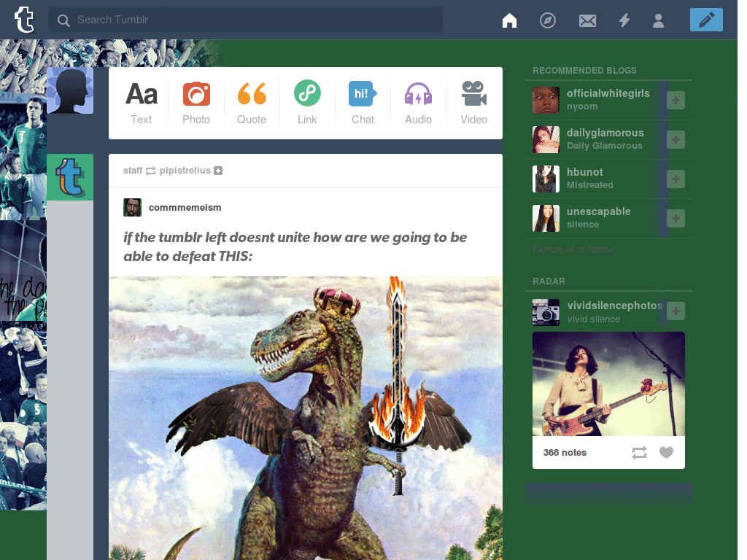Click officialwhitegirls avatar thumbnail
Viewport: 747px width, 560px height.
(546, 100)
